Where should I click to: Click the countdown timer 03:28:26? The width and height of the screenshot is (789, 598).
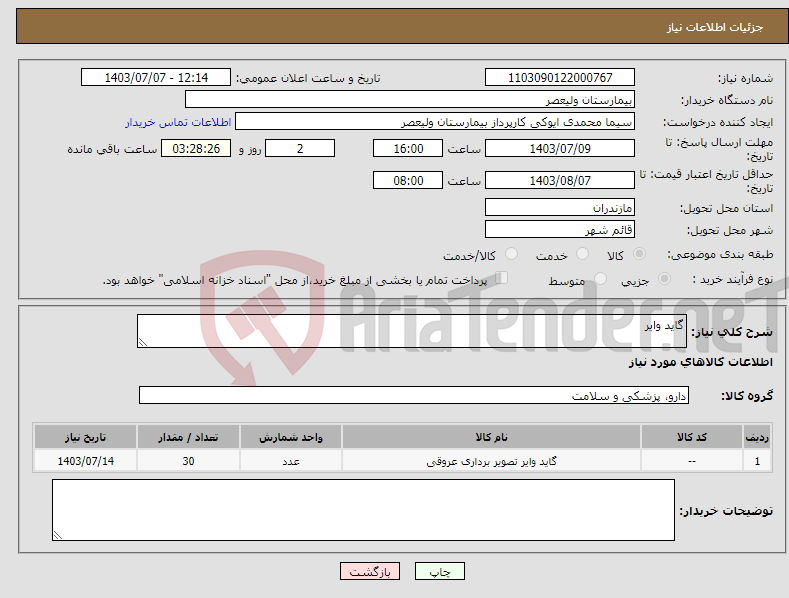click(x=196, y=148)
